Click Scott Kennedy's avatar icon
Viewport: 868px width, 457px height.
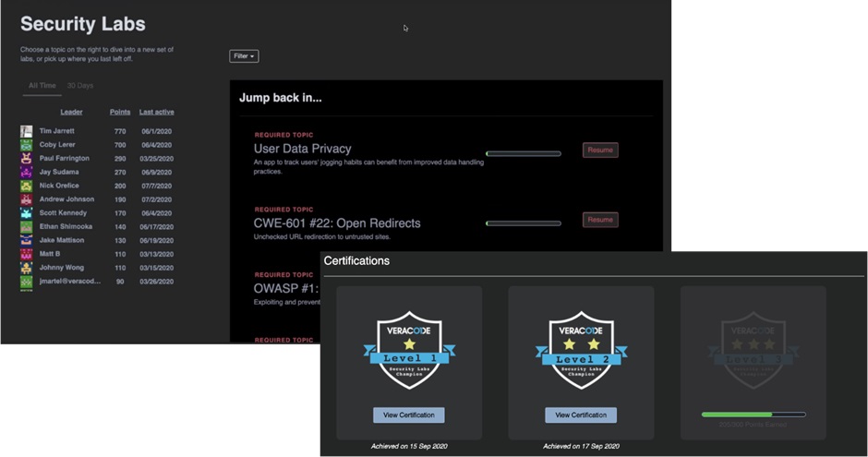(26, 213)
